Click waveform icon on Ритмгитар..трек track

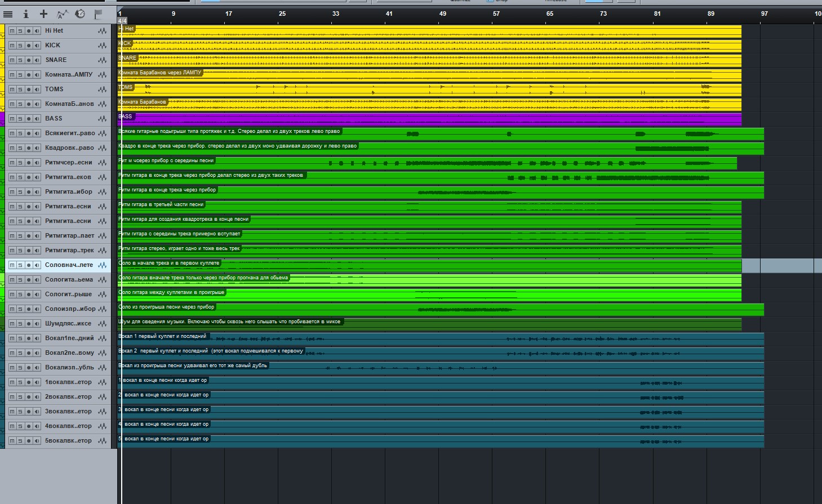(102, 251)
